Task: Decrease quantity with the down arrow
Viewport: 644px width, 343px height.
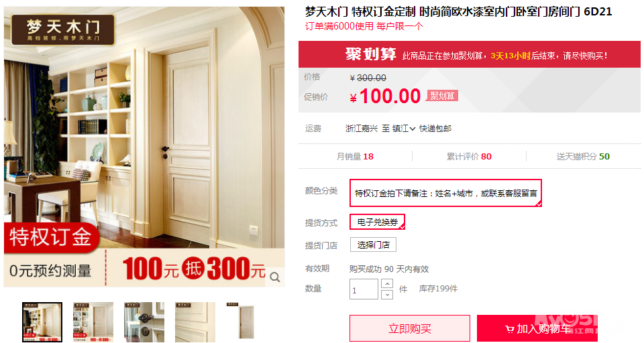Action: [387, 295]
